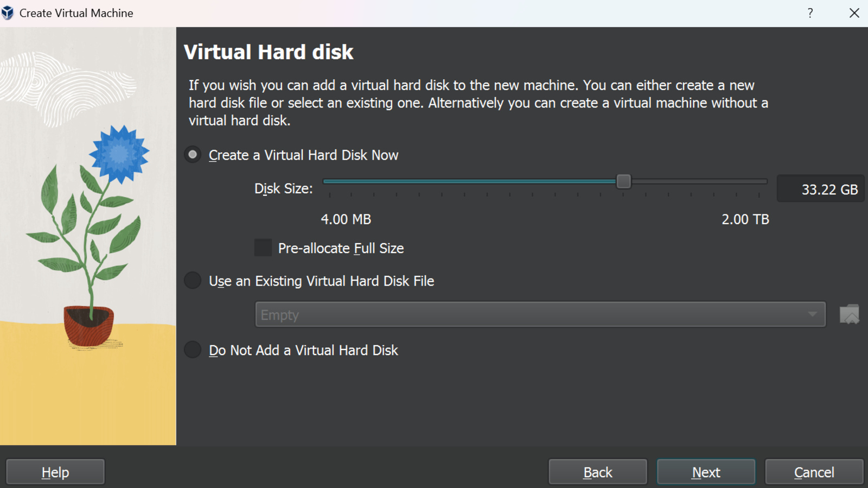Click the slider track near 2.00 TB
This screenshot has width=868, height=488.
(754, 181)
